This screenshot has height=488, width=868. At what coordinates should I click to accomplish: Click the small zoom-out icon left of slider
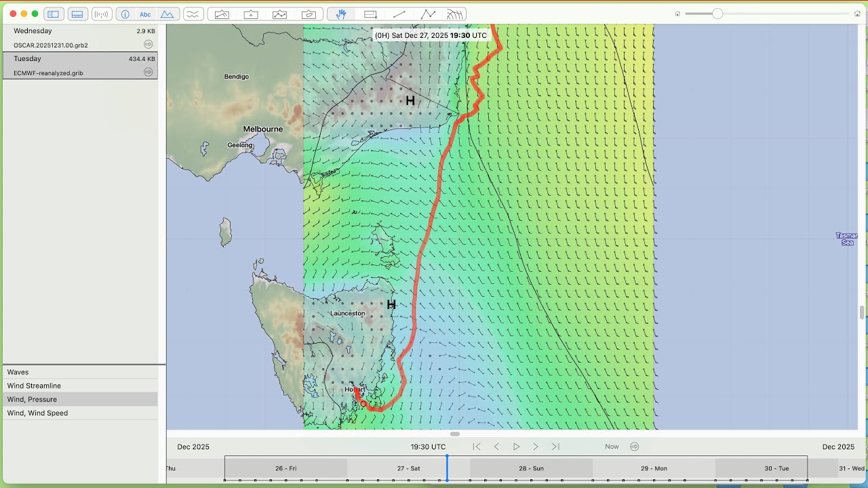click(x=677, y=14)
